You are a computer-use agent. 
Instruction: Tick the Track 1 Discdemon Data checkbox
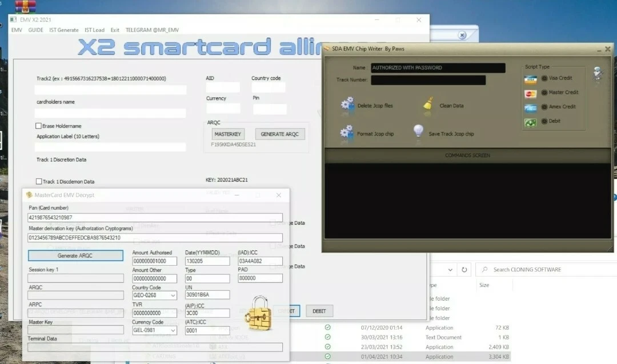click(x=39, y=181)
